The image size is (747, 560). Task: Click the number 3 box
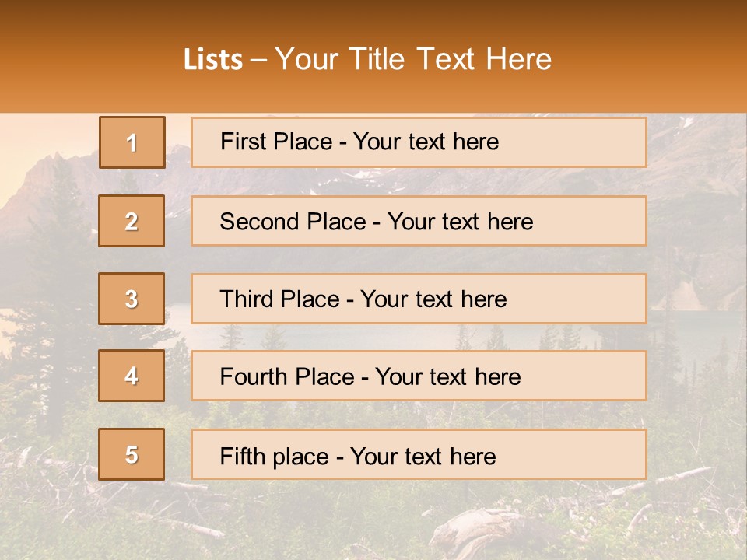pyautogui.click(x=132, y=299)
